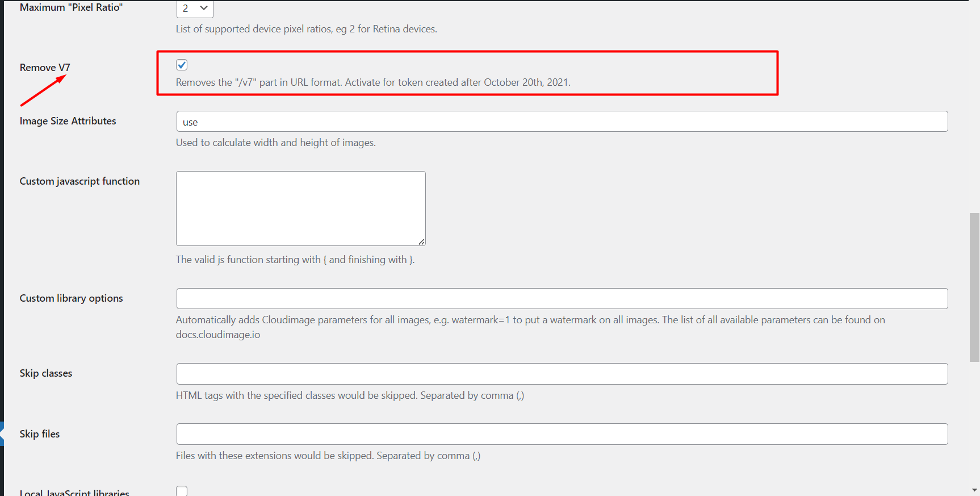Click the Image Size Attributes text field

(x=562, y=122)
